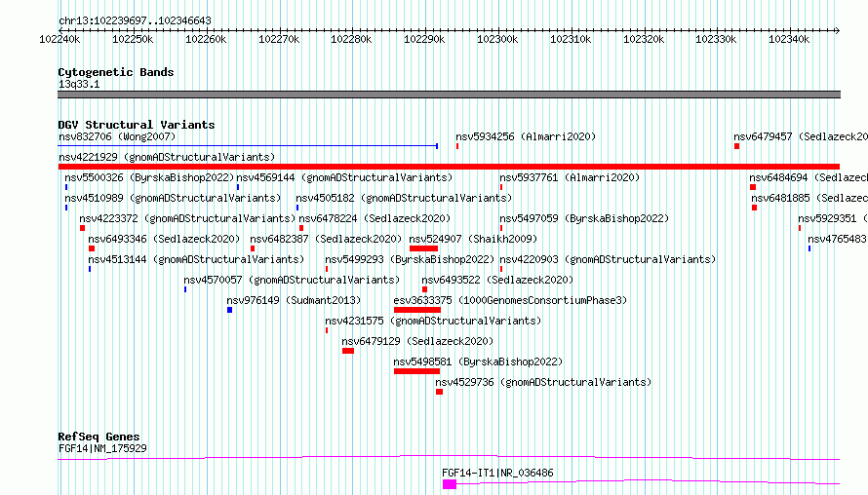Open the FGF14|NM_175929 gene label
The image size is (868, 495).
tap(102, 448)
